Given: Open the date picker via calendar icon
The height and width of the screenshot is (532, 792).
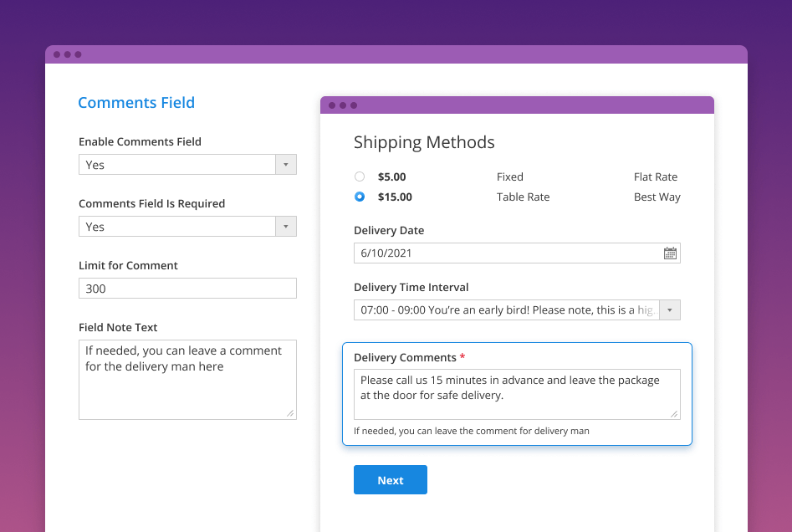Looking at the screenshot, I should click(x=670, y=253).
